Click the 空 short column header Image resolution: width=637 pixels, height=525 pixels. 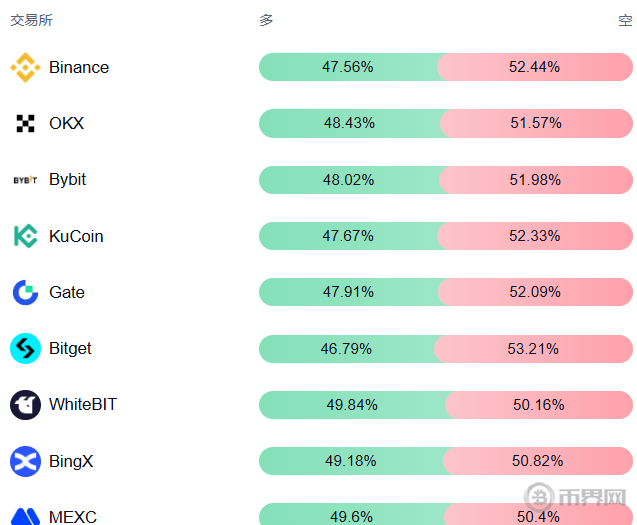click(625, 20)
